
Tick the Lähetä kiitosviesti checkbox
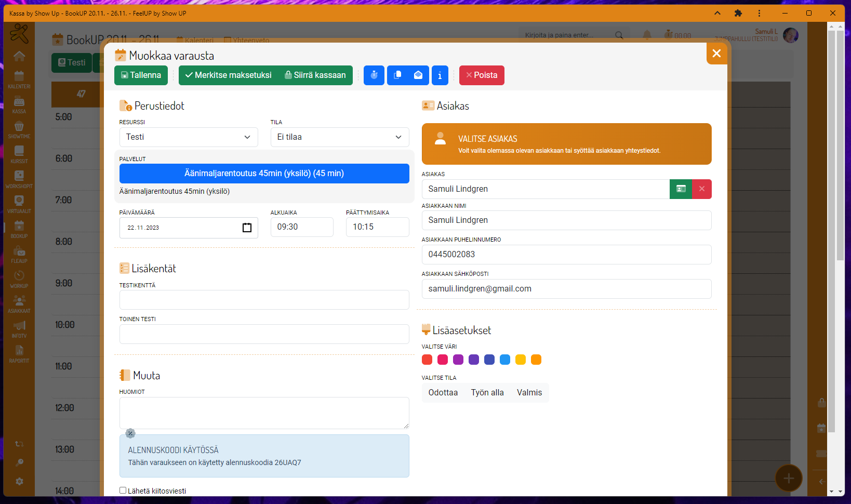pos(123,490)
